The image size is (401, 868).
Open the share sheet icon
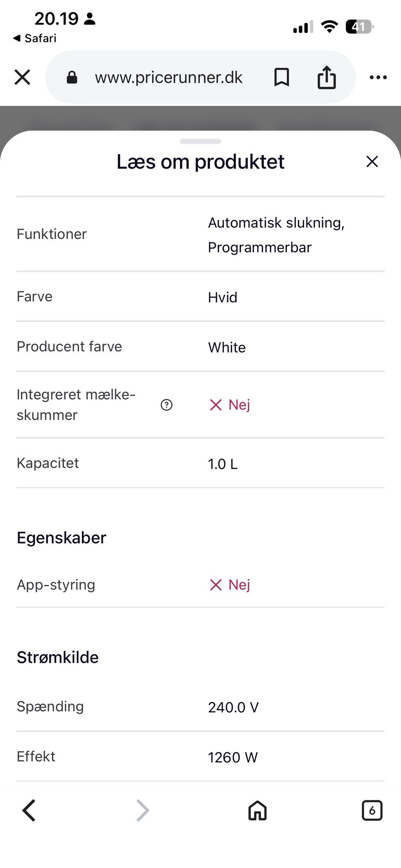(326, 77)
